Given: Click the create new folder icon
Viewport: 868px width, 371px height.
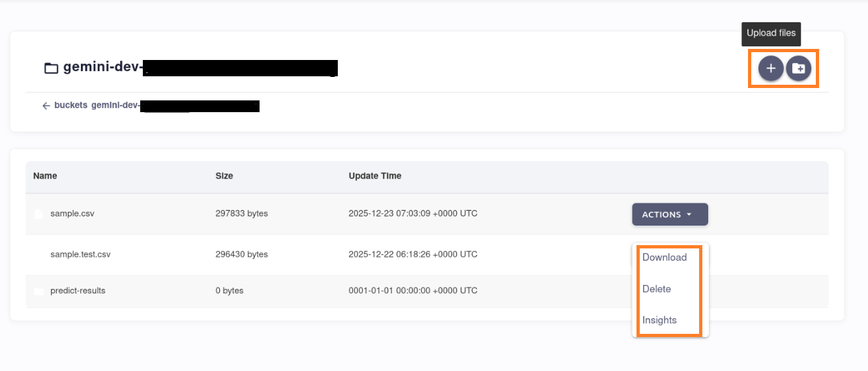Looking at the screenshot, I should click(798, 68).
